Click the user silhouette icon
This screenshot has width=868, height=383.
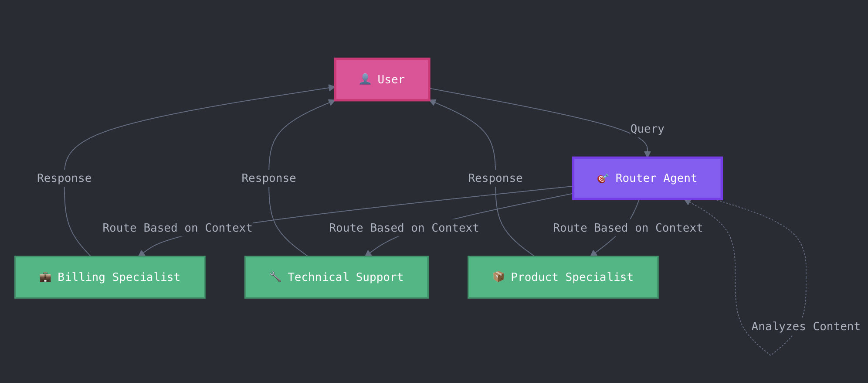[365, 79]
